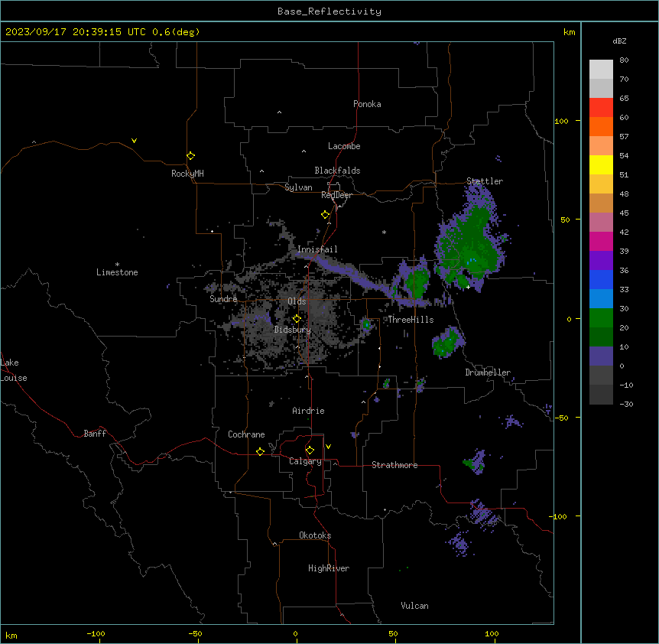Click the small green-blue echo west of ThreeHills
Viewport: 659px width, 644px height.
(366, 324)
